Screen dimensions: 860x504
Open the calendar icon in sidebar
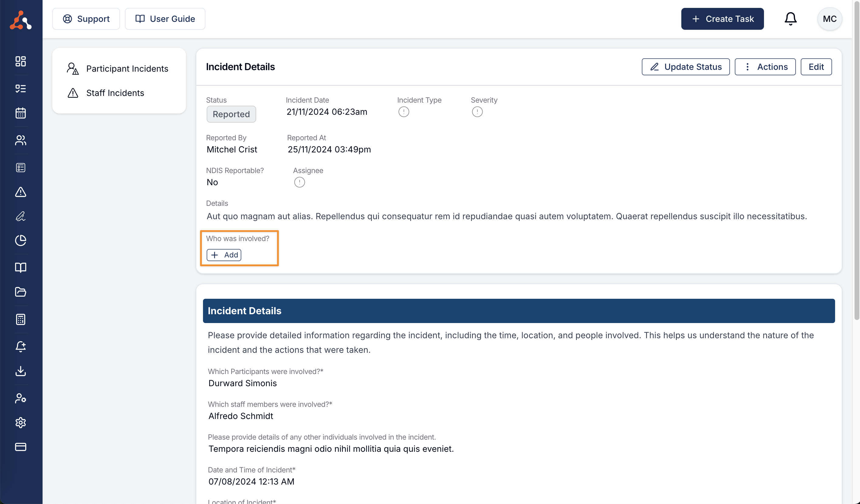20,113
